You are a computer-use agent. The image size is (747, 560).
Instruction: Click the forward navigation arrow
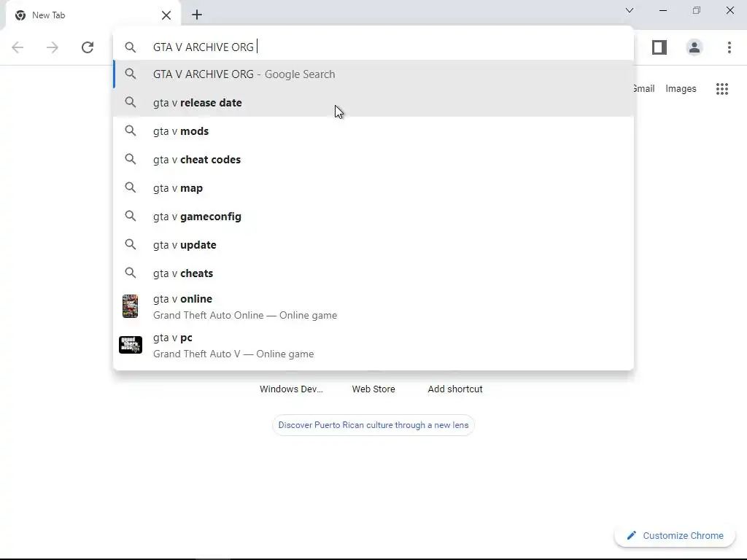pos(53,47)
